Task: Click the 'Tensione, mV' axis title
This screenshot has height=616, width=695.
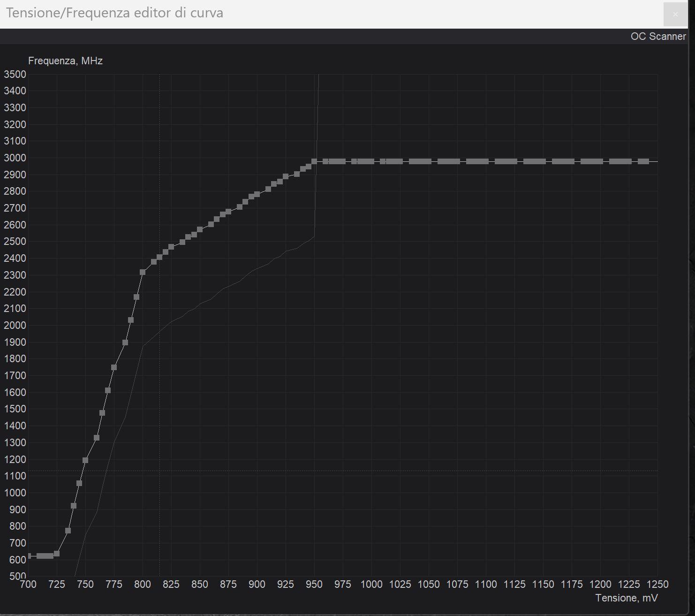Action: point(627,598)
